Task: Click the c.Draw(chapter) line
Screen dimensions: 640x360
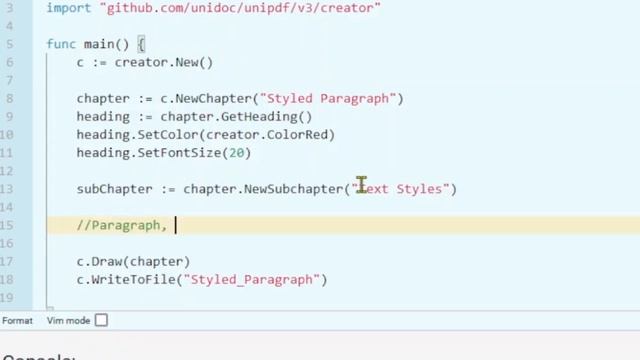Action: [x=133, y=262]
